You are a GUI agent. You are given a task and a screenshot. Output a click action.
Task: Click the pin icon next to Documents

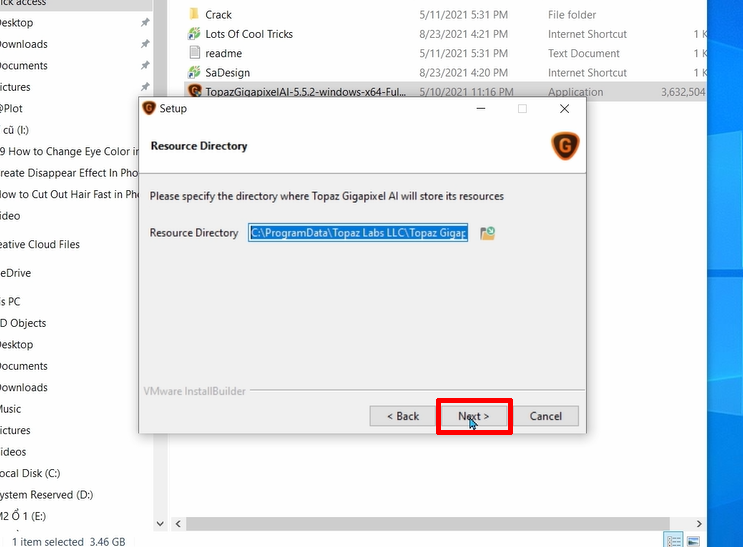[x=145, y=65]
